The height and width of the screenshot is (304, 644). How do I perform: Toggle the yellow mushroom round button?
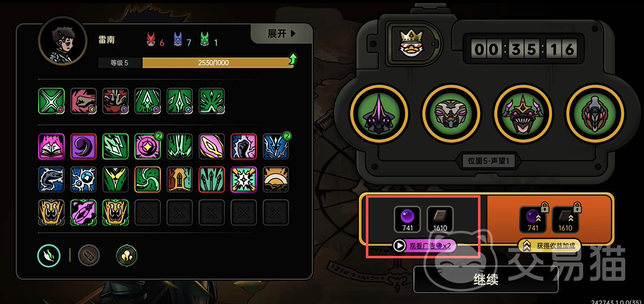pyautogui.click(x=127, y=255)
